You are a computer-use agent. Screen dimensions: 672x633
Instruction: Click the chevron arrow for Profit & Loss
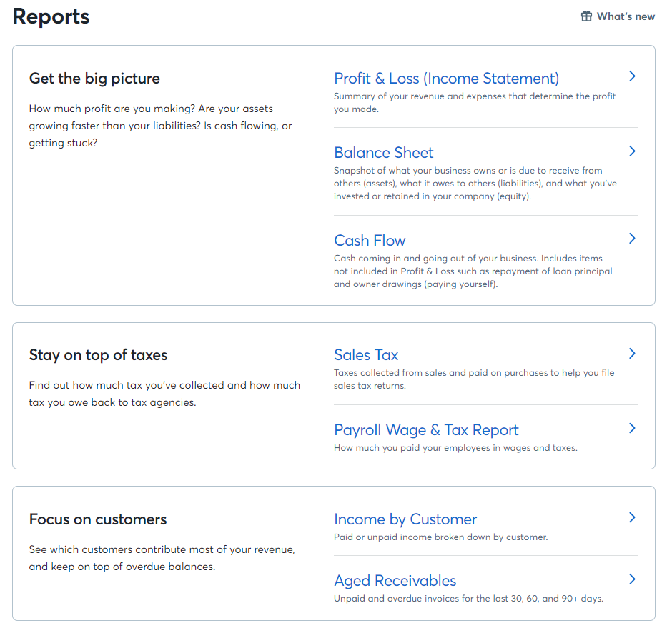[632, 76]
